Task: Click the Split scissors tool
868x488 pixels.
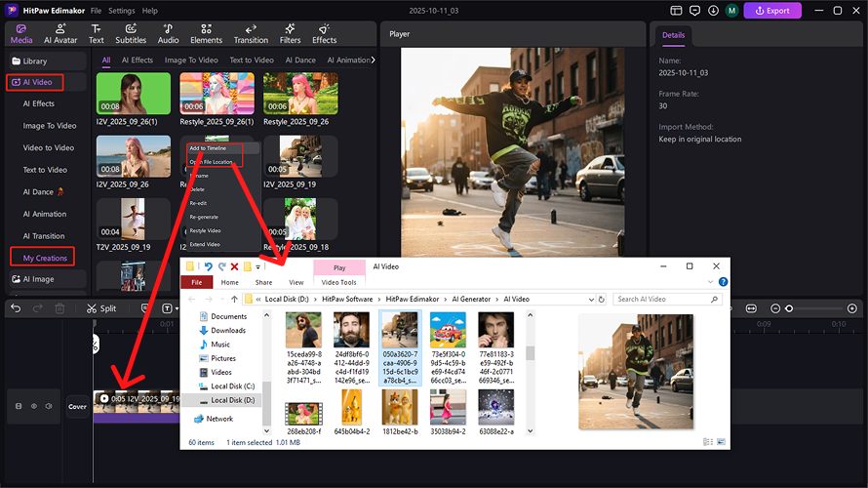Action: 100,308
